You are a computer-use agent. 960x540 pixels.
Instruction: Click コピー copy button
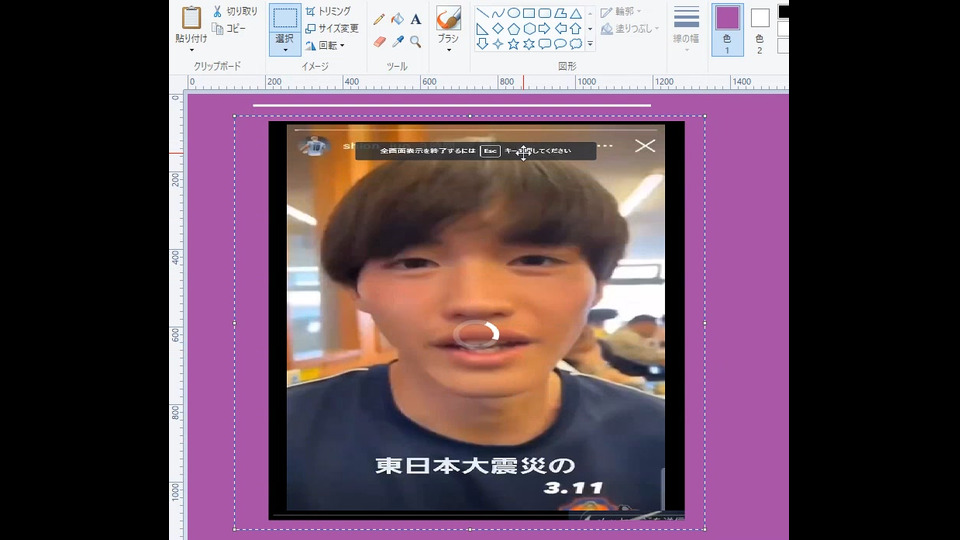[228, 28]
